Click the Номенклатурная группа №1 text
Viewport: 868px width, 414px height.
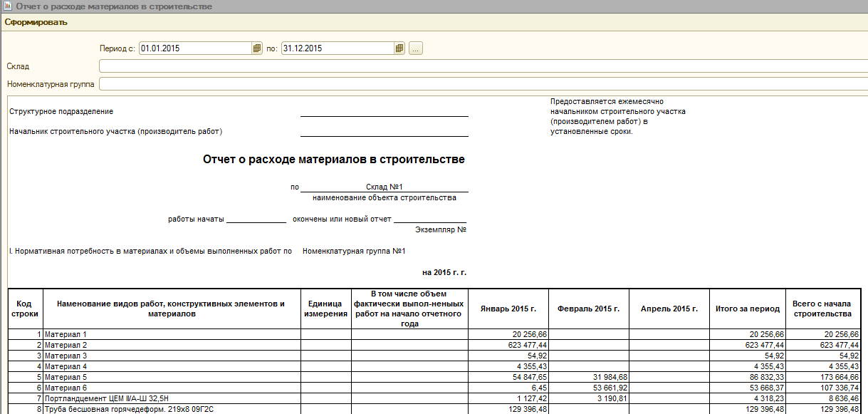(354, 251)
